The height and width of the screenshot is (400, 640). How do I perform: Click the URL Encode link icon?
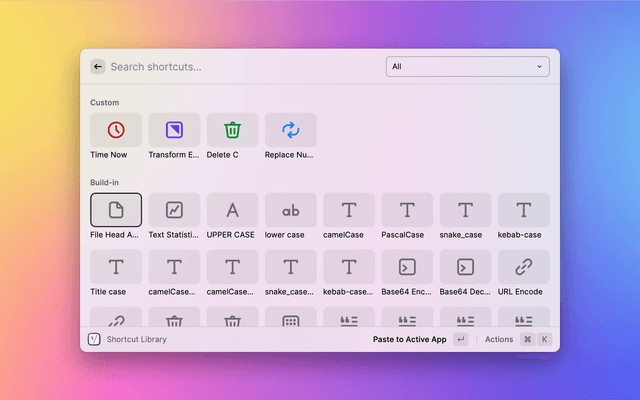point(523,267)
